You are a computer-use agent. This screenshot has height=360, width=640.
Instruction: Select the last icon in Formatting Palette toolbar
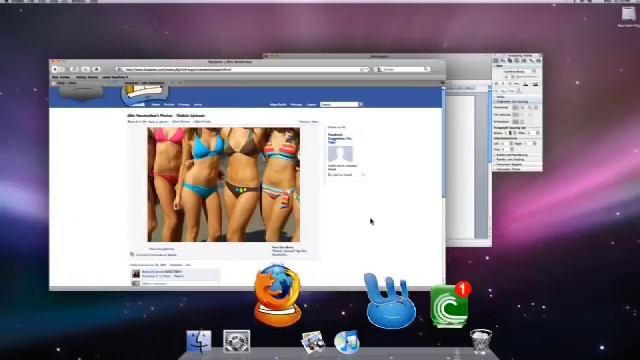539,60
